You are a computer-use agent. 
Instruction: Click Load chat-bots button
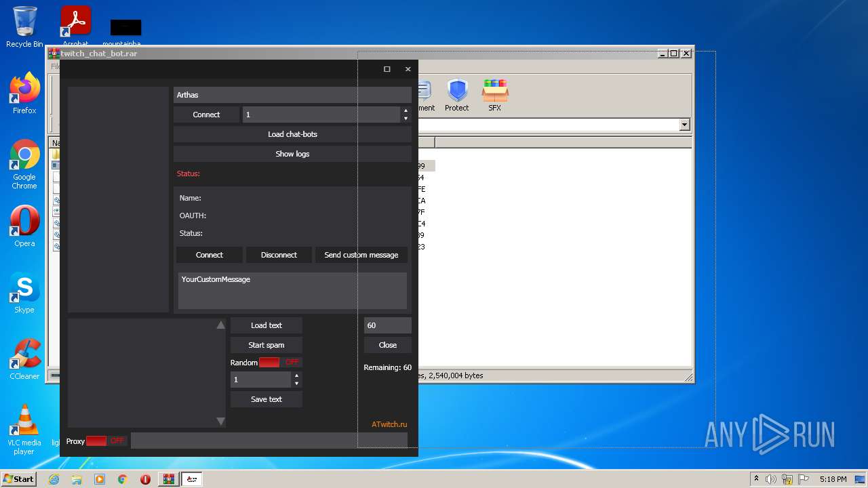click(292, 134)
